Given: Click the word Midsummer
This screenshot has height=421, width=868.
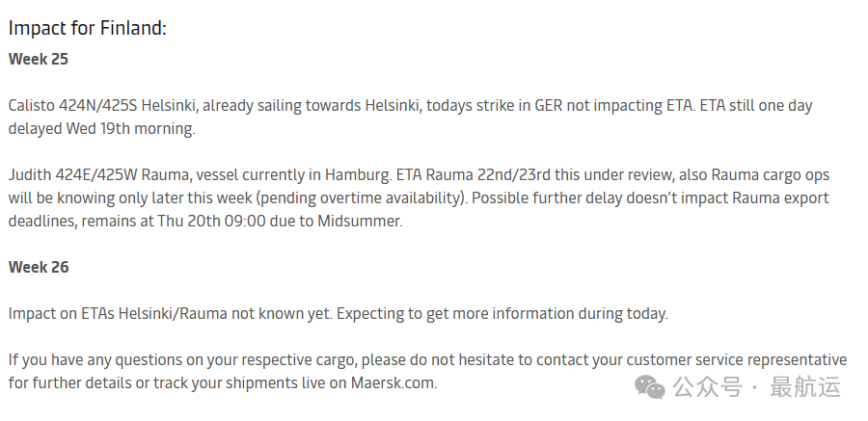Looking at the screenshot, I should (x=360, y=222).
